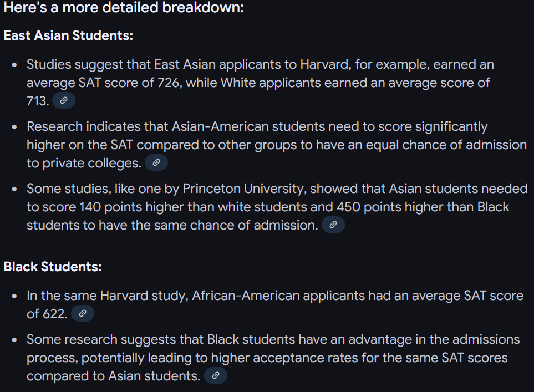Open the citation link icon after "private colleges."
Image resolution: width=534 pixels, height=392 pixels.
[x=156, y=162]
